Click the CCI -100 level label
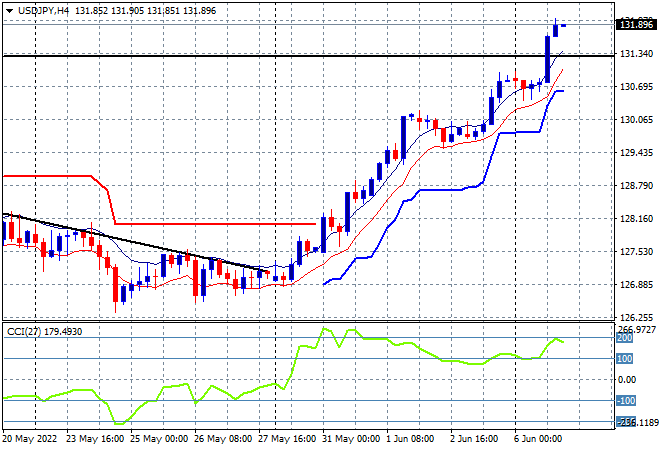 pyautogui.click(x=626, y=400)
